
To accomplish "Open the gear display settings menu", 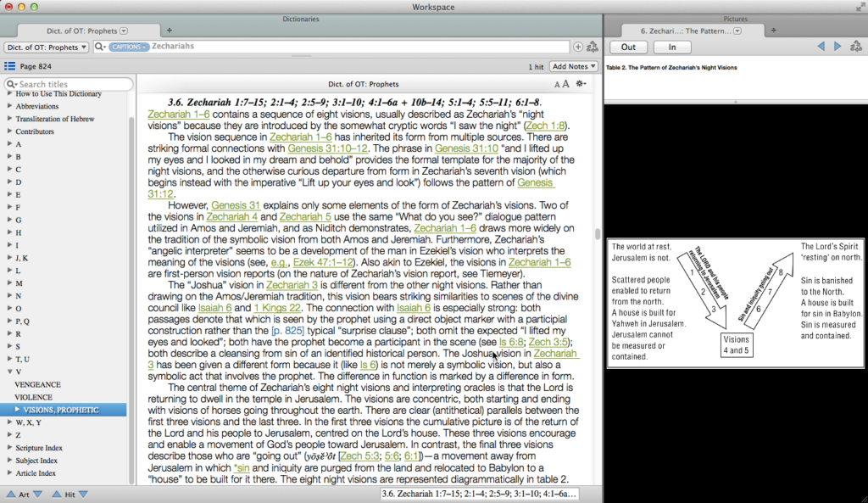I will point(581,84).
